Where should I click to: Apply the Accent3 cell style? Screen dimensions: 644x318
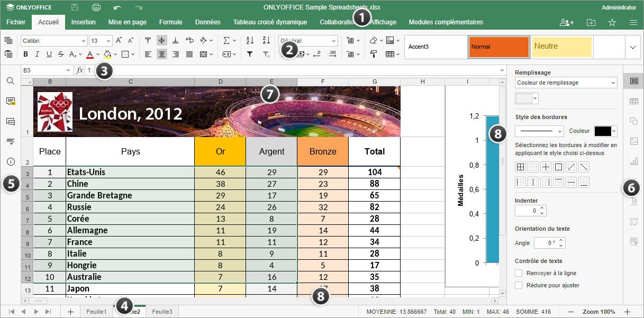tap(436, 47)
